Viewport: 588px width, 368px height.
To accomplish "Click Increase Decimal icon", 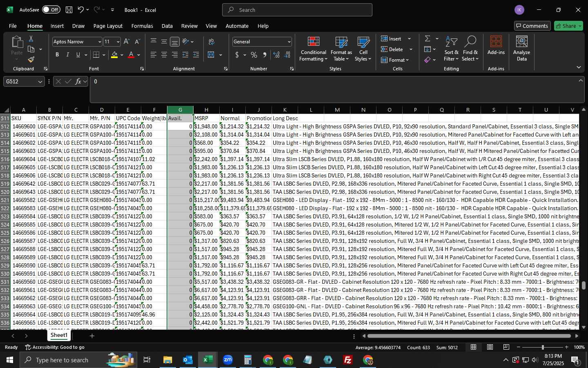I will point(276,55).
